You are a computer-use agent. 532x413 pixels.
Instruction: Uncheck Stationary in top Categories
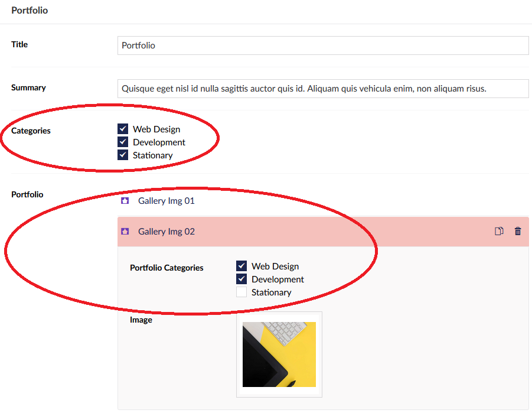pyautogui.click(x=123, y=155)
